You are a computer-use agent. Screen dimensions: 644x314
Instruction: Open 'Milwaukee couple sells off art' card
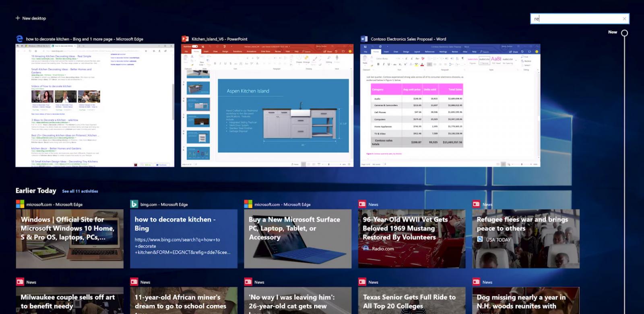pos(70,301)
